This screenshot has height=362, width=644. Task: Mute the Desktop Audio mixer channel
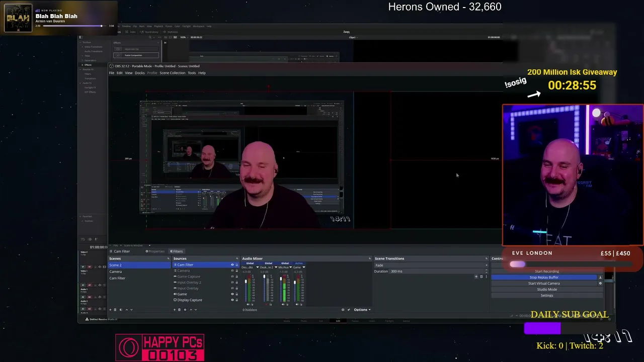coord(248,304)
